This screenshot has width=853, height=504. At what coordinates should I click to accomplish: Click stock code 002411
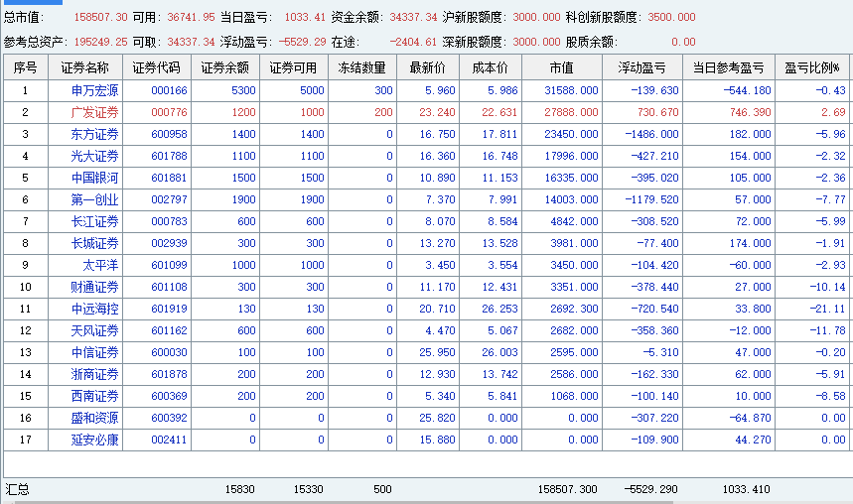(169, 440)
